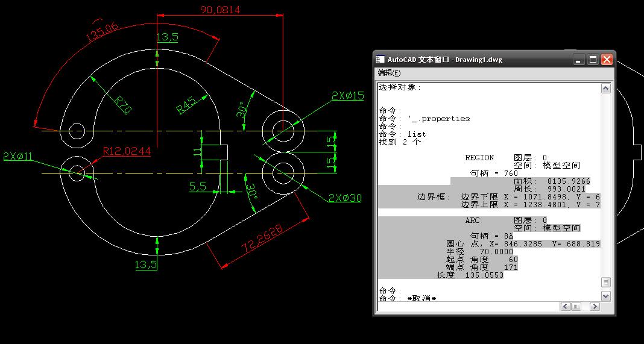The width and height of the screenshot is (644, 344).
Task: Select the lower 13,5 dimension text
Action: click(x=146, y=264)
